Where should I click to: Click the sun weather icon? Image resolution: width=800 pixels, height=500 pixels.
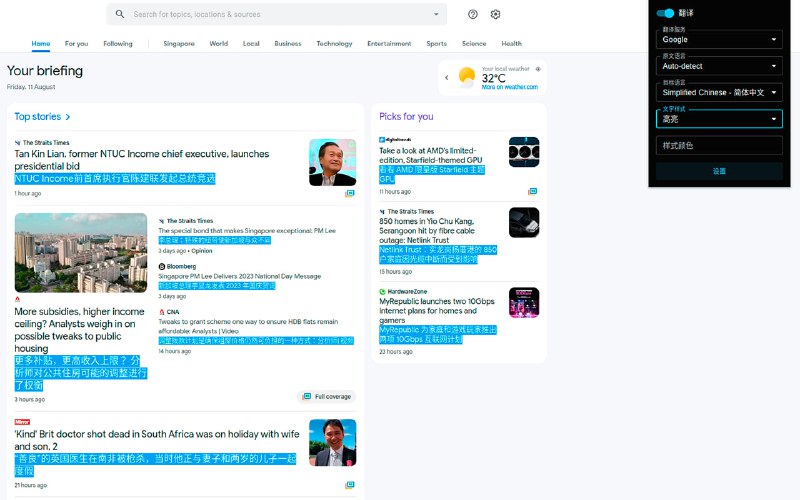coord(466,77)
